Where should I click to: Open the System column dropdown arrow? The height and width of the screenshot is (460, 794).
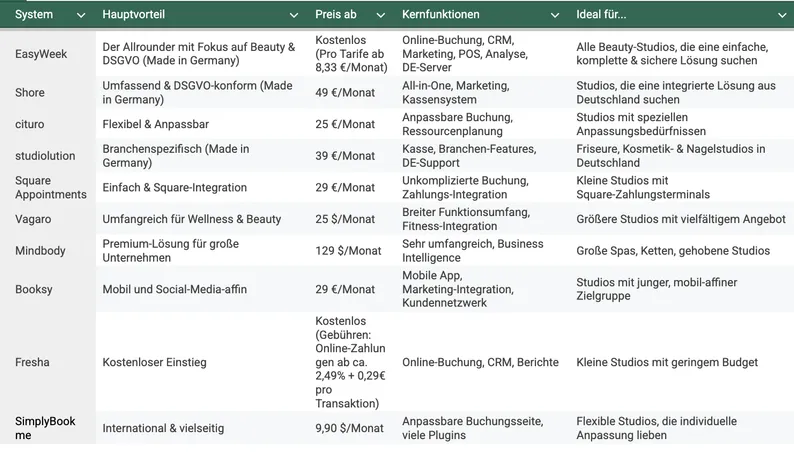click(81, 15)
